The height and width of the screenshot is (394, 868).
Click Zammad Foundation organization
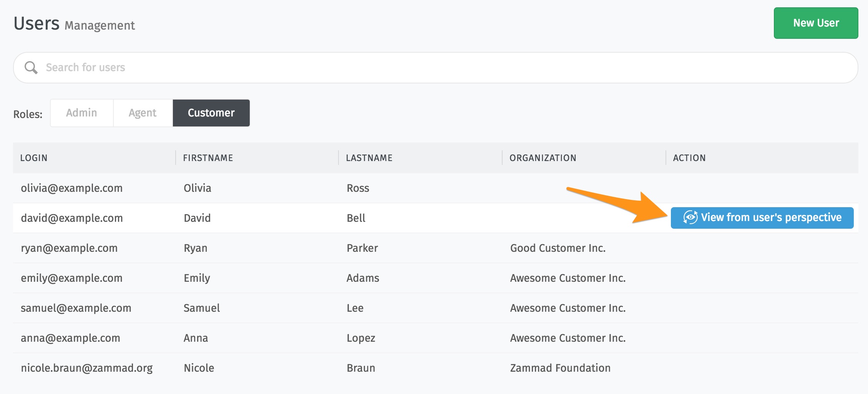[560, 368]
